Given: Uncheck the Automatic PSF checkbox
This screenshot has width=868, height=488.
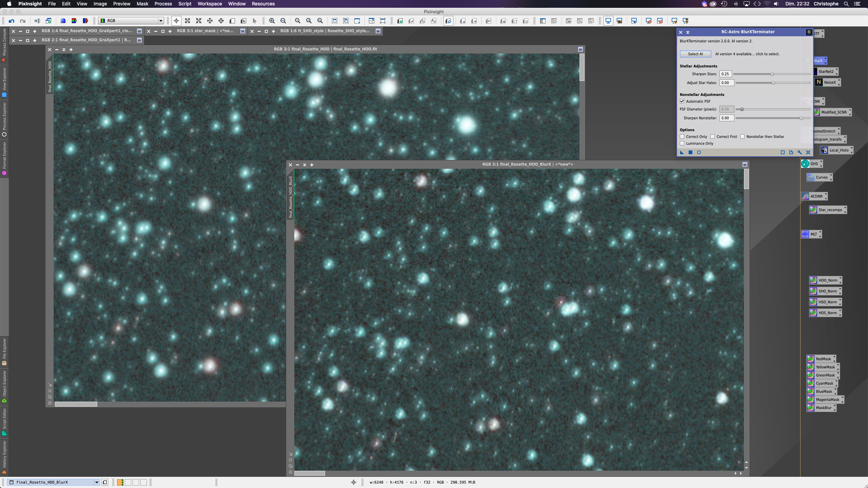Looking at the screenshot, I should pos(682,101).
